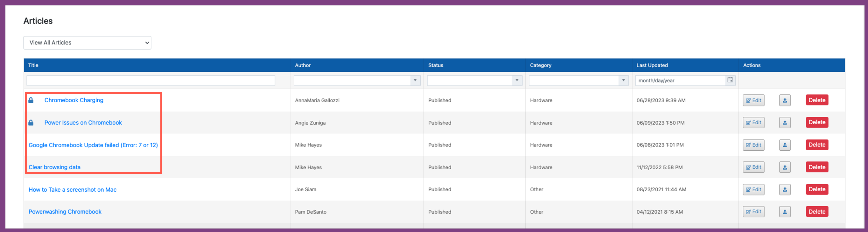Delete the Chromebook Charging article

tap(817, 100)
